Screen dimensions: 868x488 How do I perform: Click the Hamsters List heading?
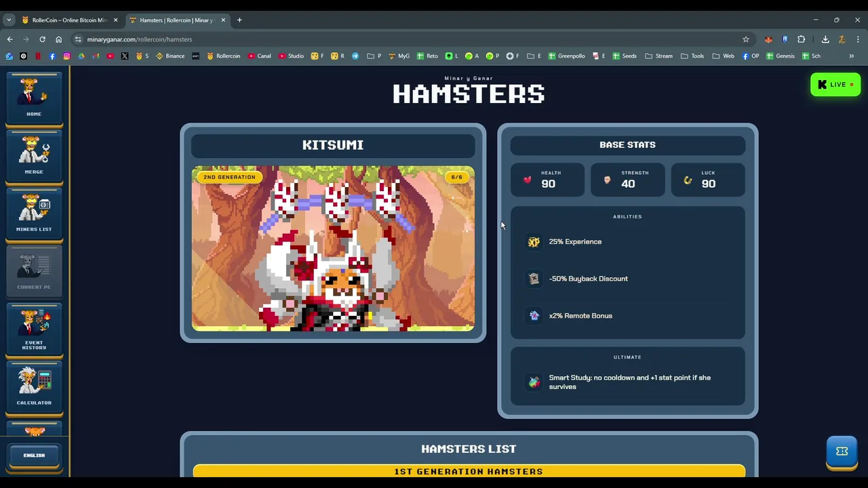point(469,449)
